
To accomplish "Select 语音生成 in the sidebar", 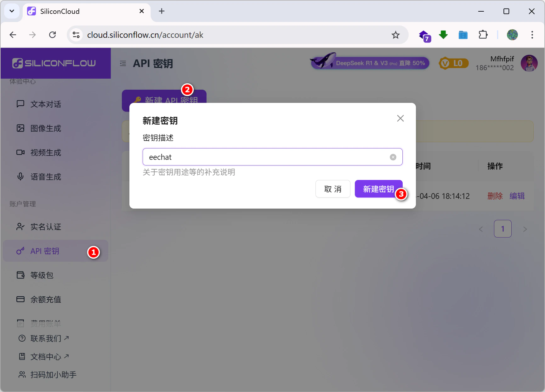I will pyautogui.click(x=55, y=177).
